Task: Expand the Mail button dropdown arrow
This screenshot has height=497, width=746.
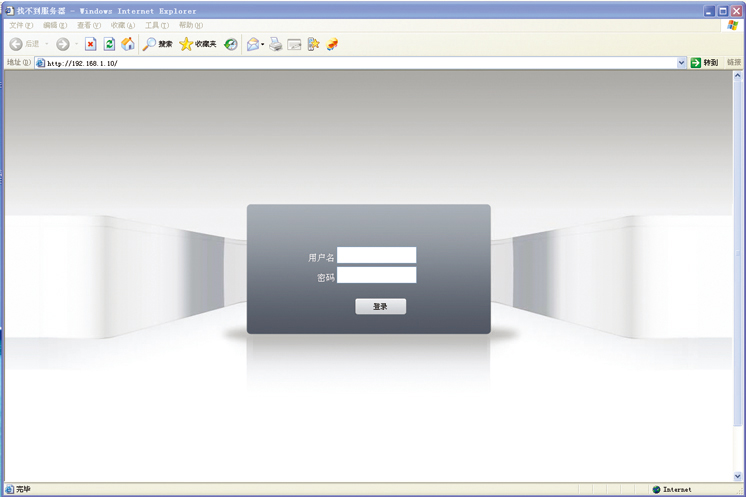Action: click(263, 44)
